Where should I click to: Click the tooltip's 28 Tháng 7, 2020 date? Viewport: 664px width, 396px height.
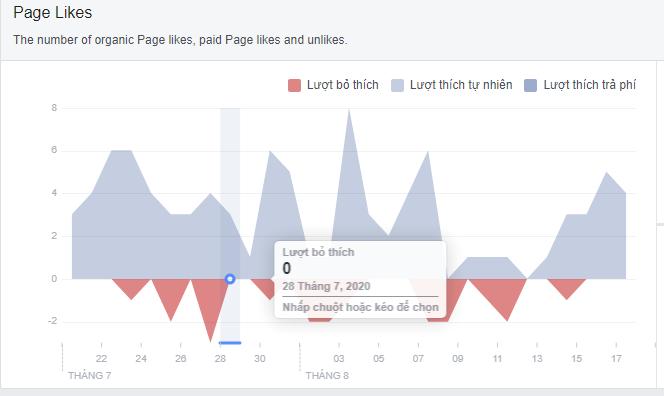pyautogui.click(x=326, y=286)
